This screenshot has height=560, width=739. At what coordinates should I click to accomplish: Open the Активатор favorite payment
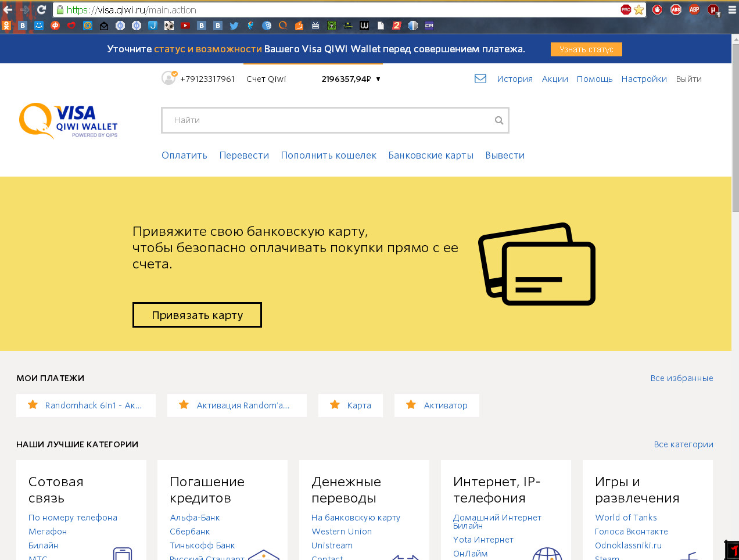point(437,405)
